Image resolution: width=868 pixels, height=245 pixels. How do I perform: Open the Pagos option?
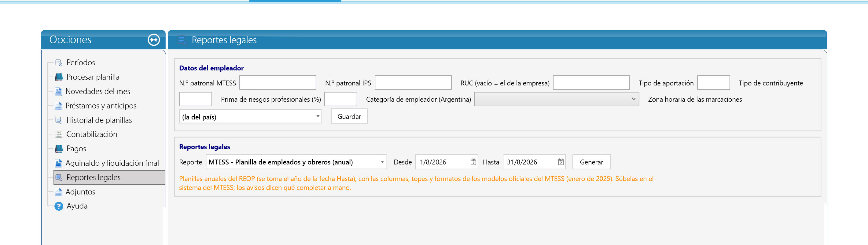click(76, 149)
